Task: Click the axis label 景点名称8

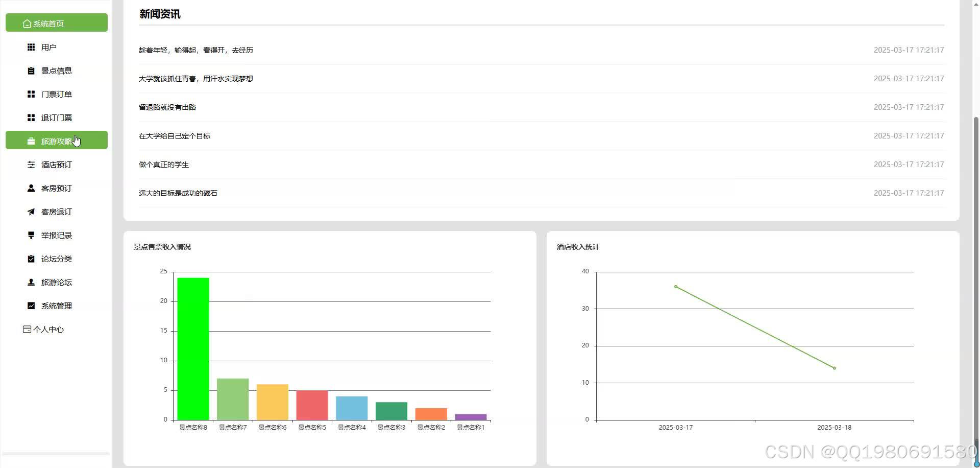Action: coord(193,428)
